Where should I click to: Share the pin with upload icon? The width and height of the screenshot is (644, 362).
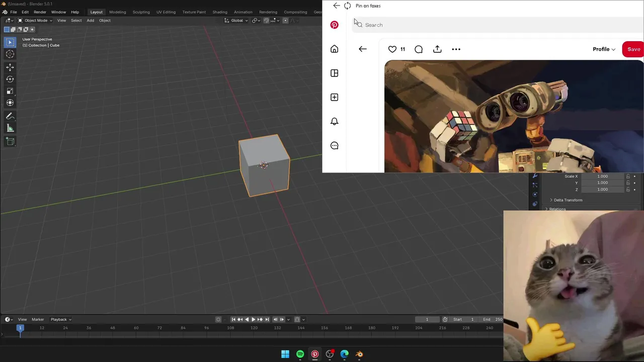(437, 49)
